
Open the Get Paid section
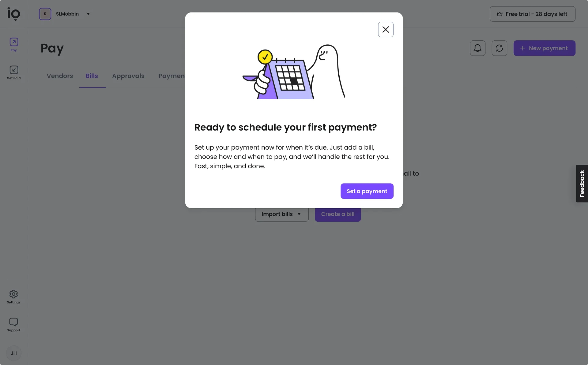14,72
